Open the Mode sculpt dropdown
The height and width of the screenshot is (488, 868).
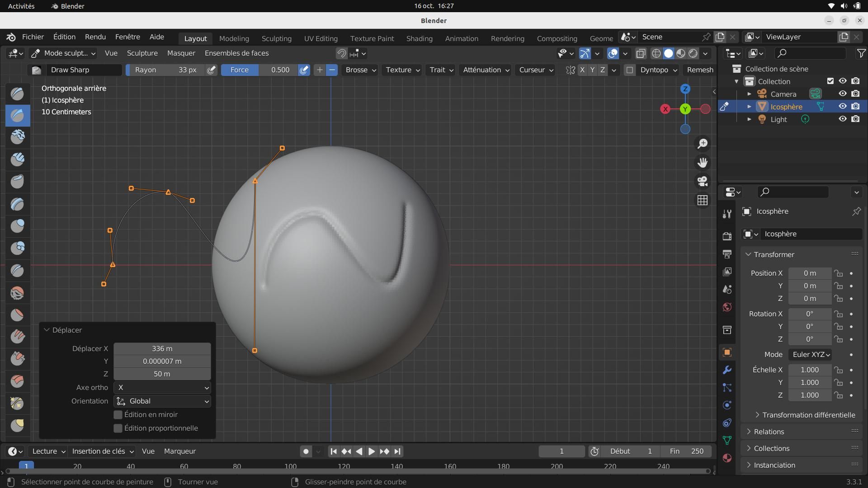[63, 53]
